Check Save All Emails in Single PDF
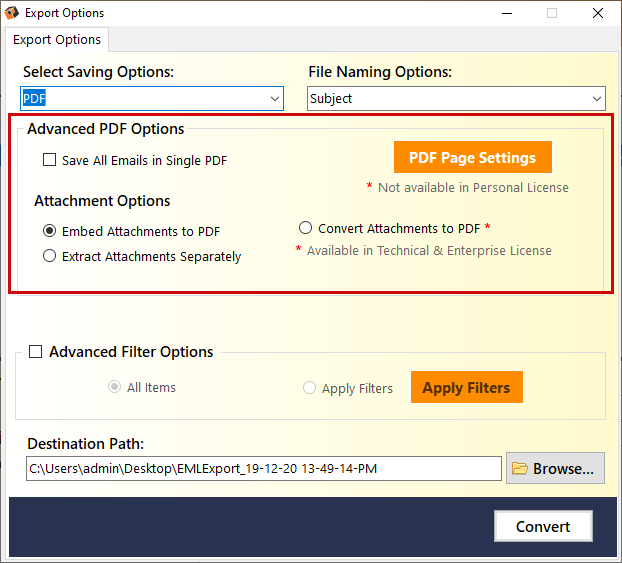Image resolution: width=622 pixels, height=563 pixels. click(x=50, y=160)
